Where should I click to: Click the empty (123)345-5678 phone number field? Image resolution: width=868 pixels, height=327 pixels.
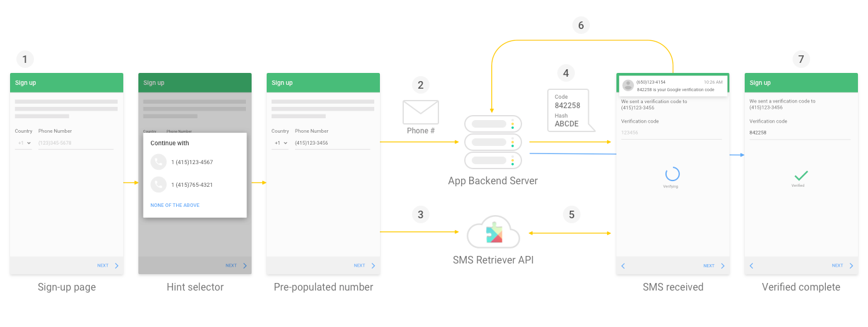click(x=76, y=143)
